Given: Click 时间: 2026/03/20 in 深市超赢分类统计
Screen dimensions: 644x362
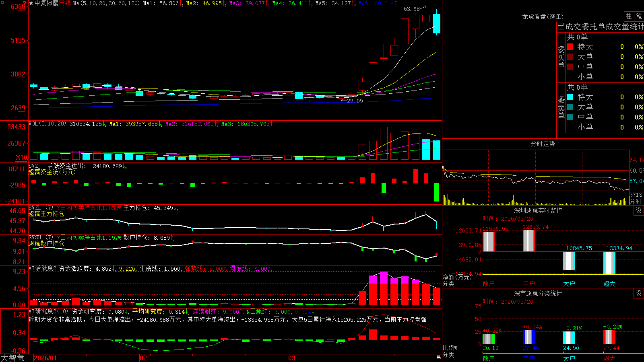Looking at the screenshot, I should coord(508,302).
